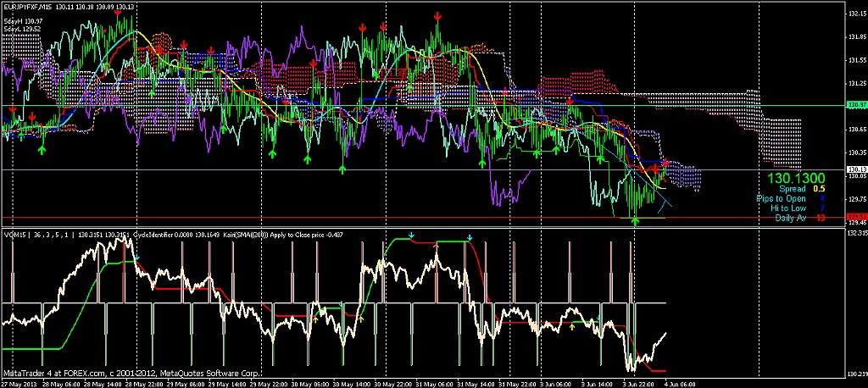Screen dimensions: 868x388
Task: Click the Pips to Open label
Action: (781, 198)
